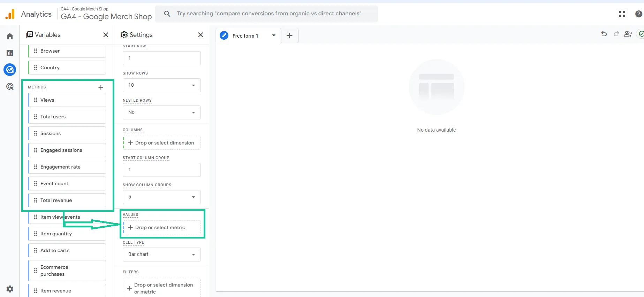Click the search magnifier icon

(167, 14)
